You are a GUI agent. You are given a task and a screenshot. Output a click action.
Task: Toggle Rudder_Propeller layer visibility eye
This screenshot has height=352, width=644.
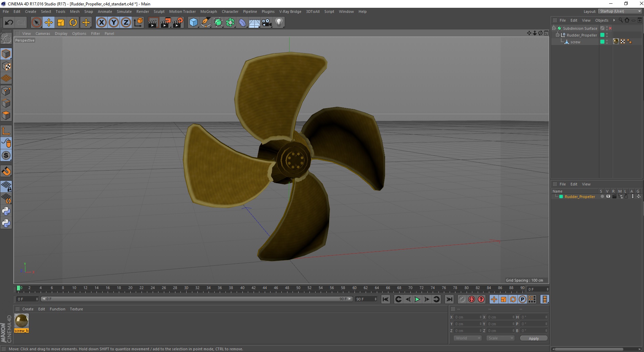(x=608, y=196)
